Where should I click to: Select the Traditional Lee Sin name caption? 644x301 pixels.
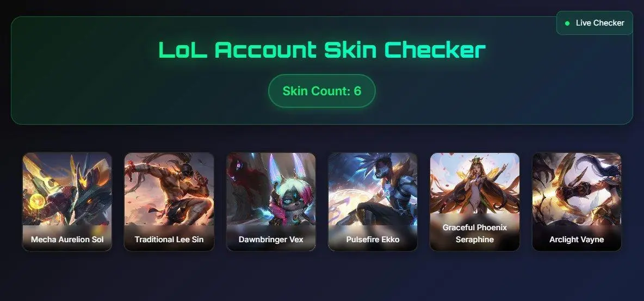click(x=169, y=239)
